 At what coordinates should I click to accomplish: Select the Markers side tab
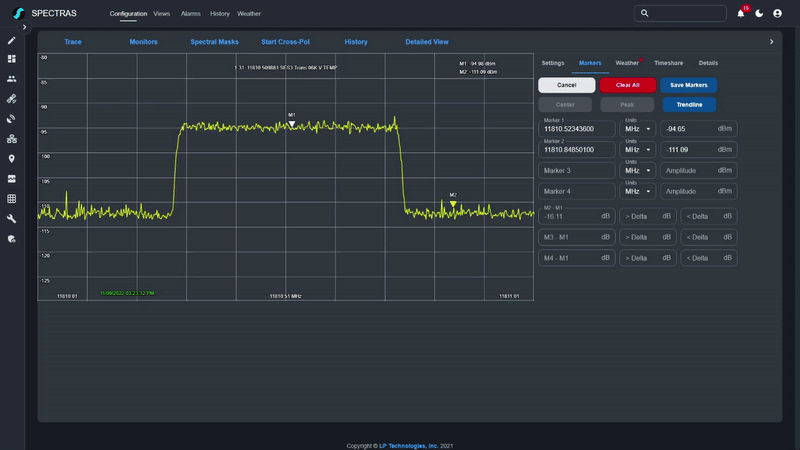[x=590, y=63]
